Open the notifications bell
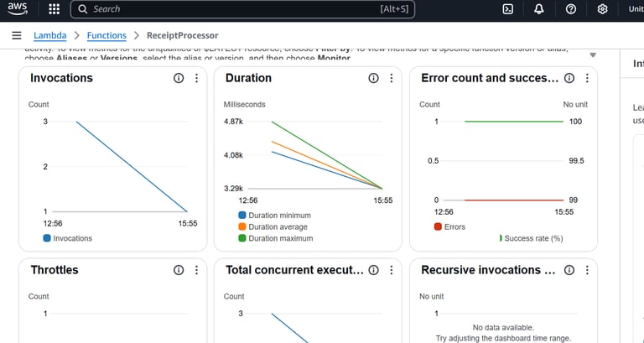 (x=539, y=9)
